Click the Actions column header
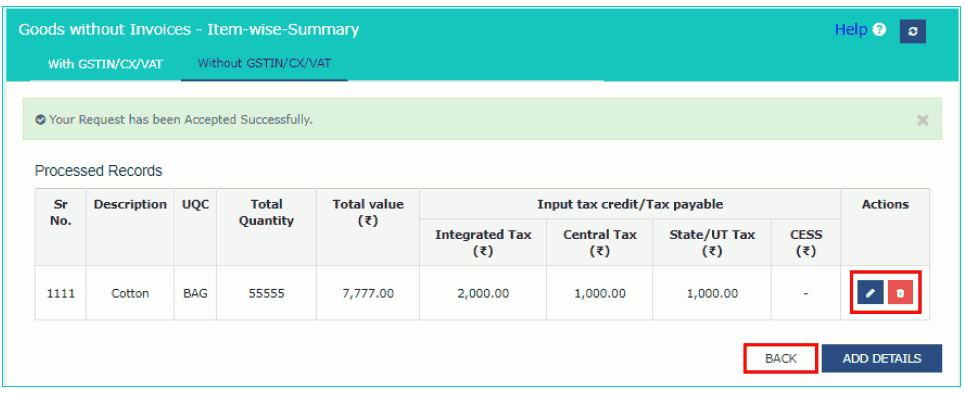The image size is (965, 393). coord(885,205)
